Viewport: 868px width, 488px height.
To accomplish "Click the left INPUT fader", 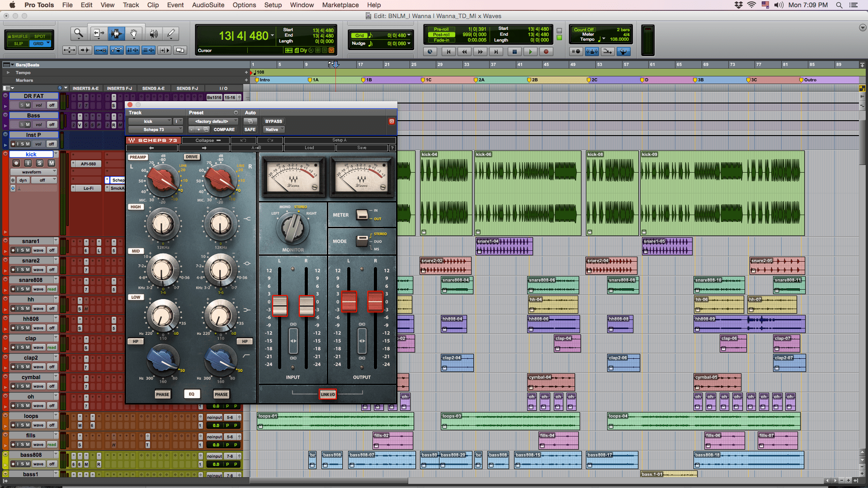I will pos(280,306).
